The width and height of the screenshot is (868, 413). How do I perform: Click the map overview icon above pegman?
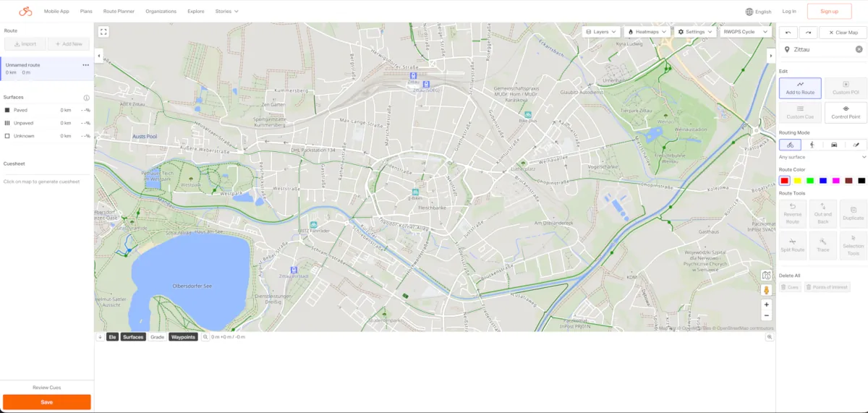click(767, 276)
